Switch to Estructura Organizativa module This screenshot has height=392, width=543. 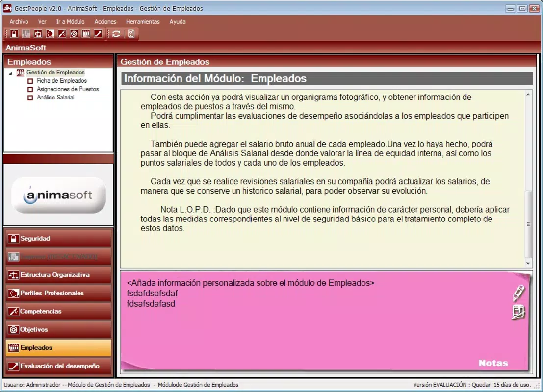click(x=58, y=275)
